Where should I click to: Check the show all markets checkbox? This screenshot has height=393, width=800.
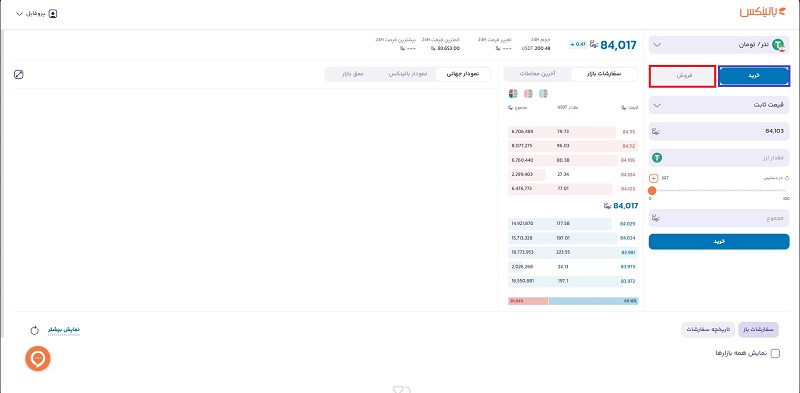click(x=776, y=353)
